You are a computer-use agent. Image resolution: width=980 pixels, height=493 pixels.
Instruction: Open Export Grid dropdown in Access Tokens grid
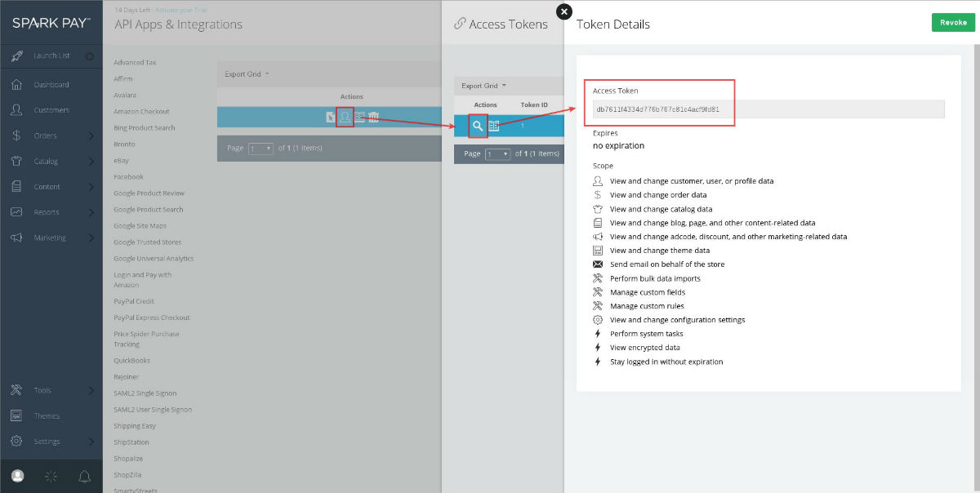[483, 86]
